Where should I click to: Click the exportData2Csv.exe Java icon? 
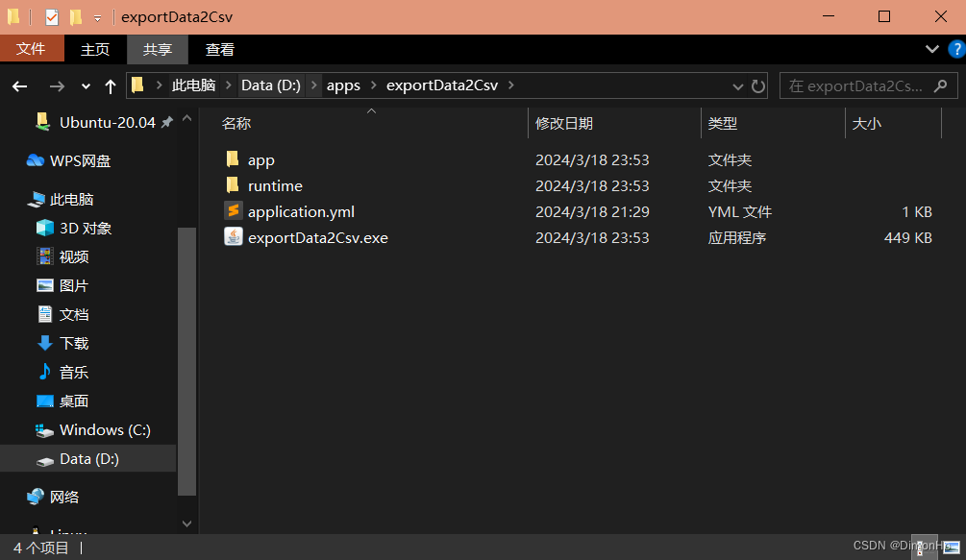(233, 237)
